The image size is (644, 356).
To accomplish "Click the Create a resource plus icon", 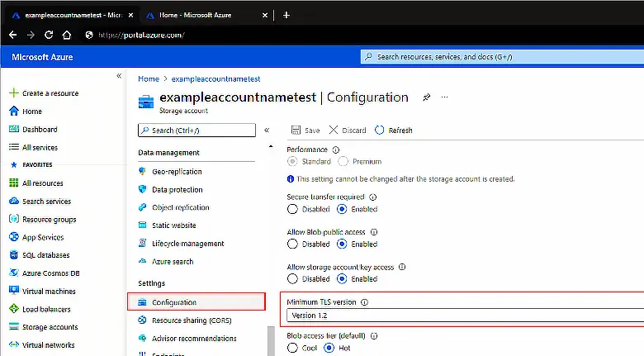I will pyautogui.click(x=14, y=93).
